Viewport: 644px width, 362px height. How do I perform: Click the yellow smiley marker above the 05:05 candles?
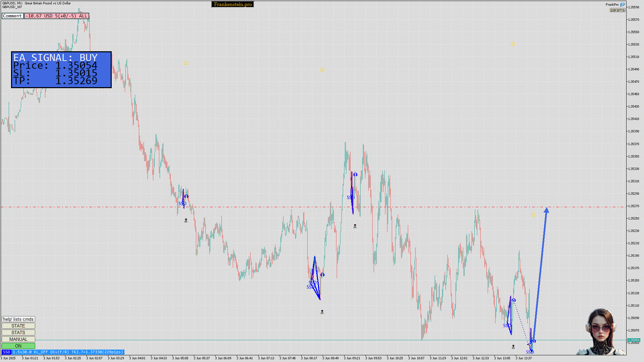tap(186, 63)
